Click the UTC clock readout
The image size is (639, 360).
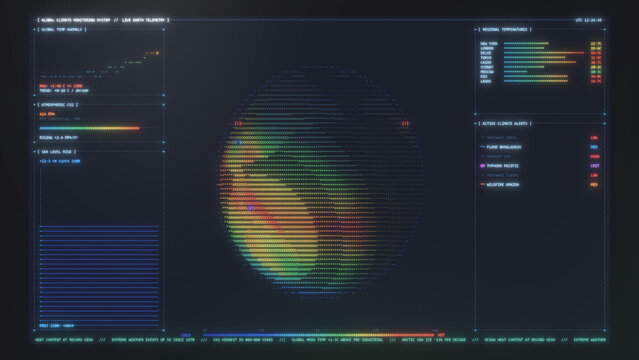point(588,20)
